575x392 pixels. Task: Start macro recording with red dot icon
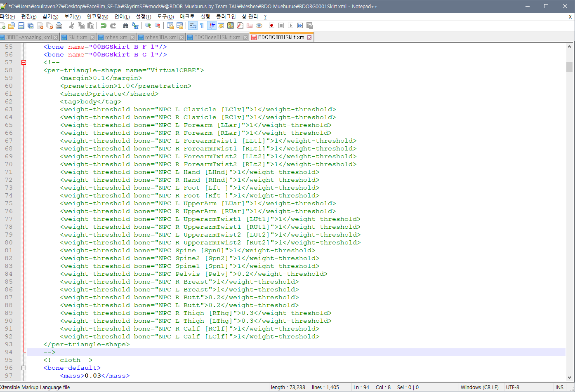tap(272, 26)
